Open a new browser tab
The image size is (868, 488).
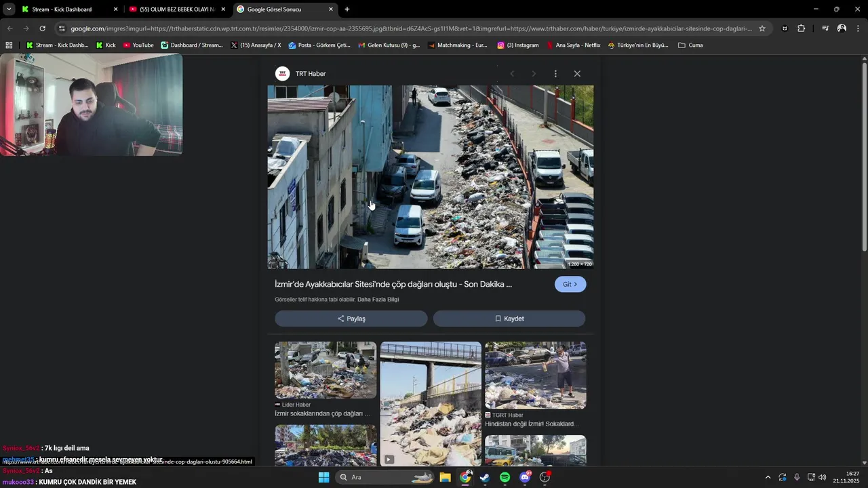pos(347,9)
